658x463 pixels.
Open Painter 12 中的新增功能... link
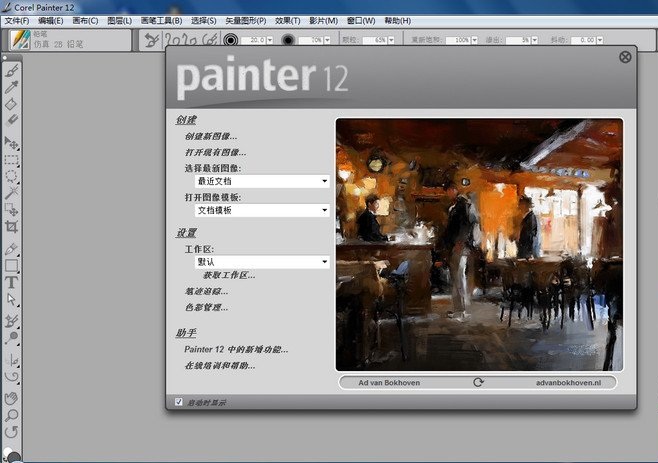236,349
